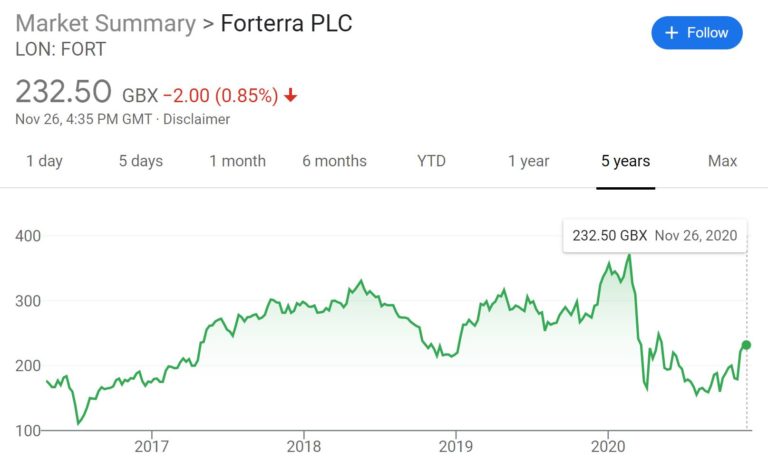Click the 2017 axis label
The height and width of the screenshot is (470, 768).
click(152, 446)
